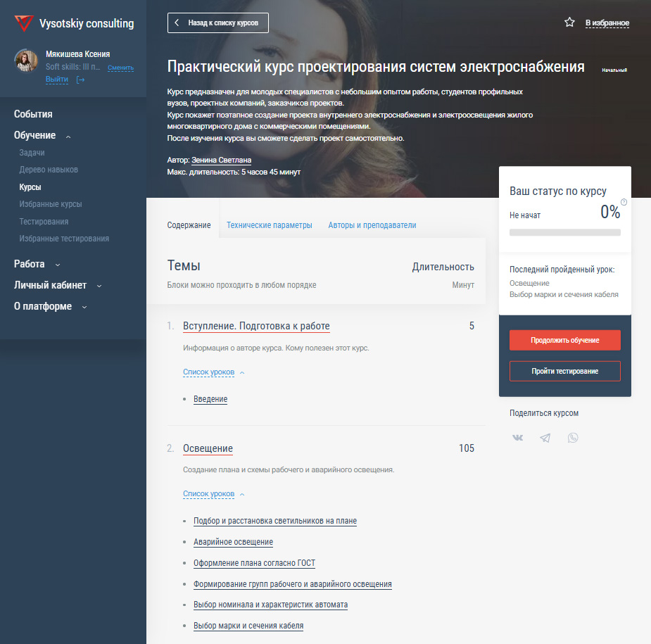Switch to Технические параметры tab
Screen dimensions: 651x644
point(269,225)
